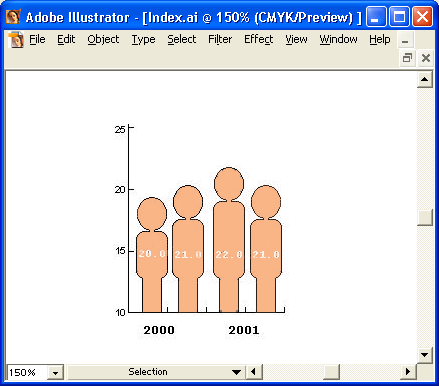Click the document icon beside File menu
The width and height of the screenshot is (439, 386).
click(x=16, y=40)
